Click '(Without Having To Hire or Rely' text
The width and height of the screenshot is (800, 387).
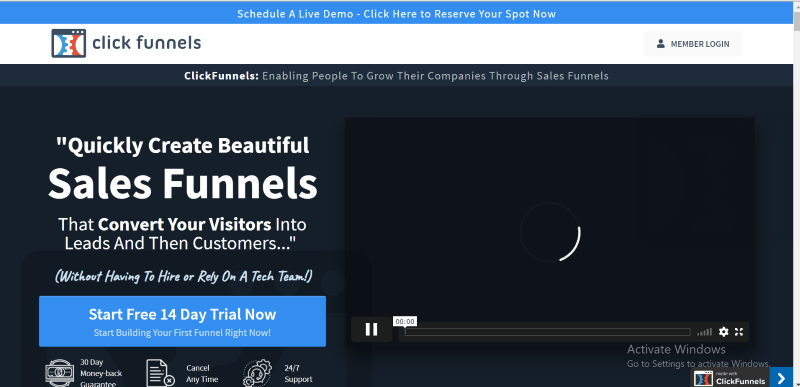tap(183, 276)
